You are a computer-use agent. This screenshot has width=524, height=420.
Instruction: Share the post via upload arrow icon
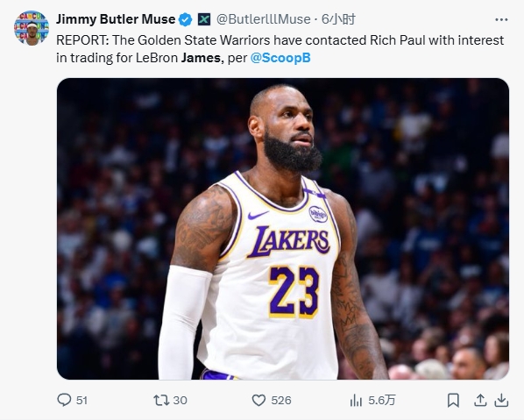coord(480,400)
